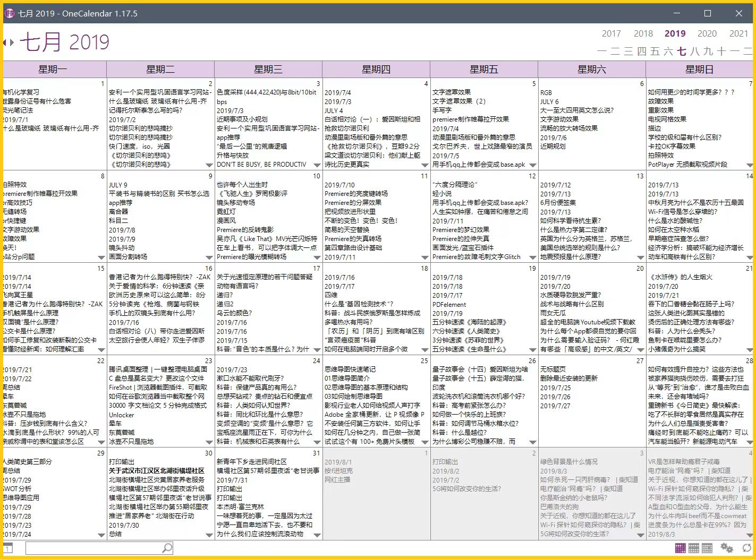Click the today calendar icon at bottom left

point(7,548)
